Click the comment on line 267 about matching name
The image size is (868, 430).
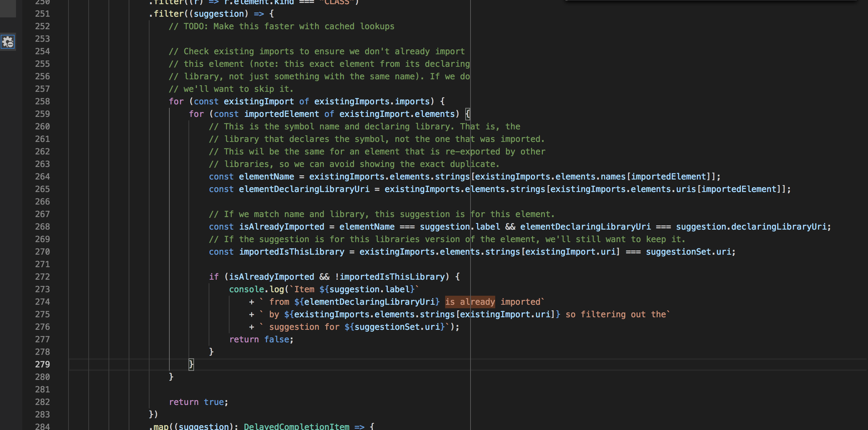[382, 214]
